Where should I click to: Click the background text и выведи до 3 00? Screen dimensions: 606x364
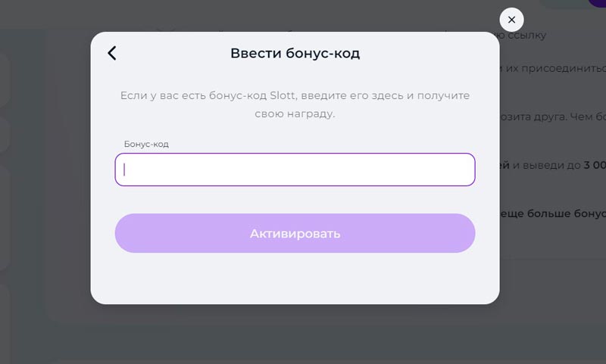coord(553,163)
